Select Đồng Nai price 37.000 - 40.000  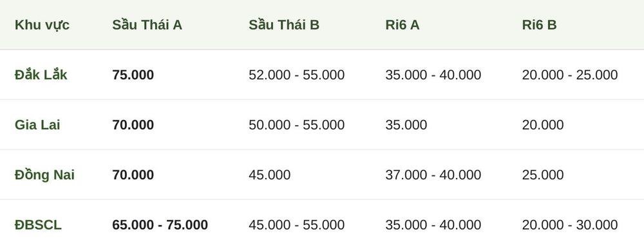click(x=433, y=175)
